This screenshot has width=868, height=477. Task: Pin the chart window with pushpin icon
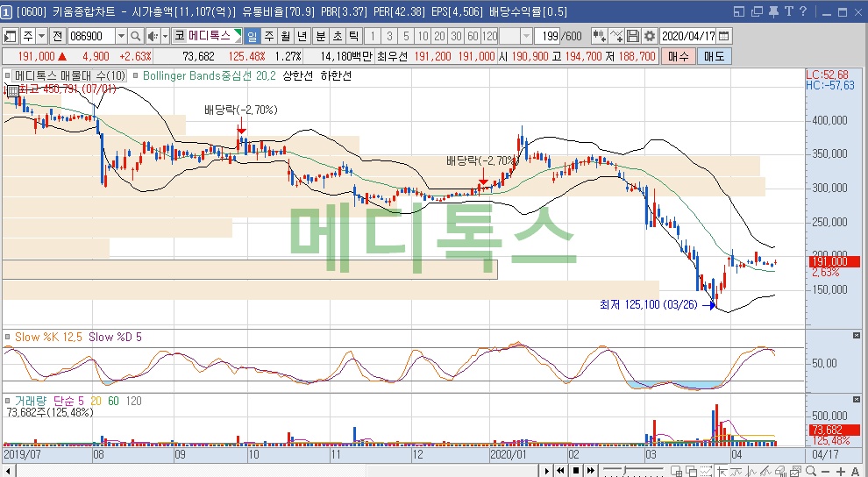[773, 11]
